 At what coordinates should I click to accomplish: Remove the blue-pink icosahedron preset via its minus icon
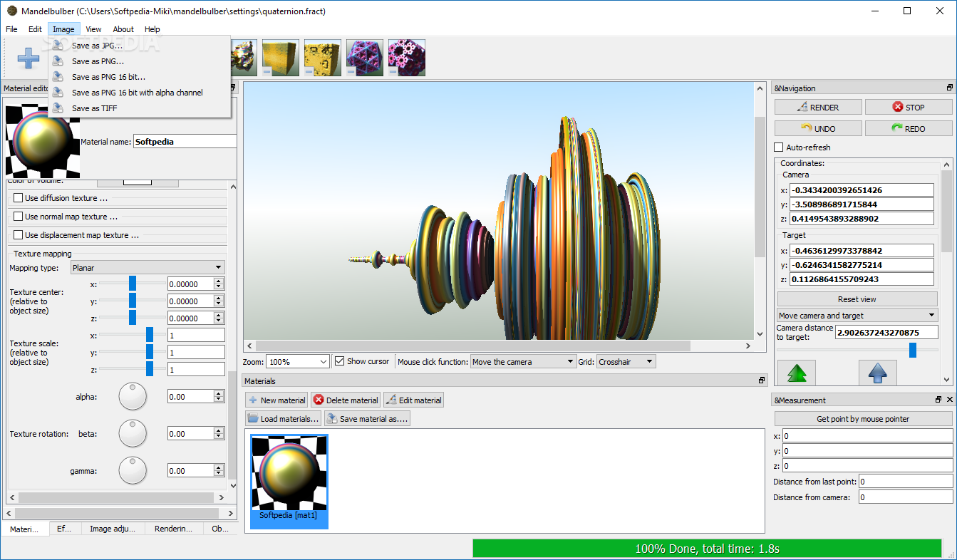[351, 72]
